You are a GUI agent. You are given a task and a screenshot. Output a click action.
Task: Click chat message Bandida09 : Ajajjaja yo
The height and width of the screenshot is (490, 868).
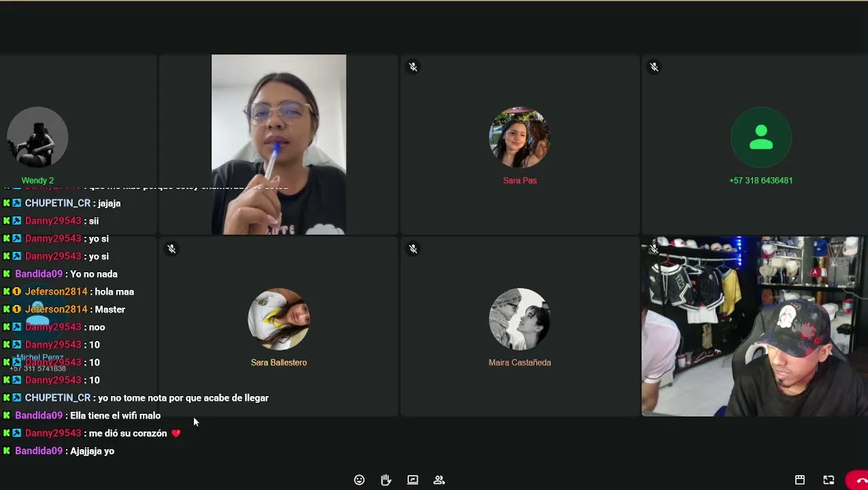59,451
